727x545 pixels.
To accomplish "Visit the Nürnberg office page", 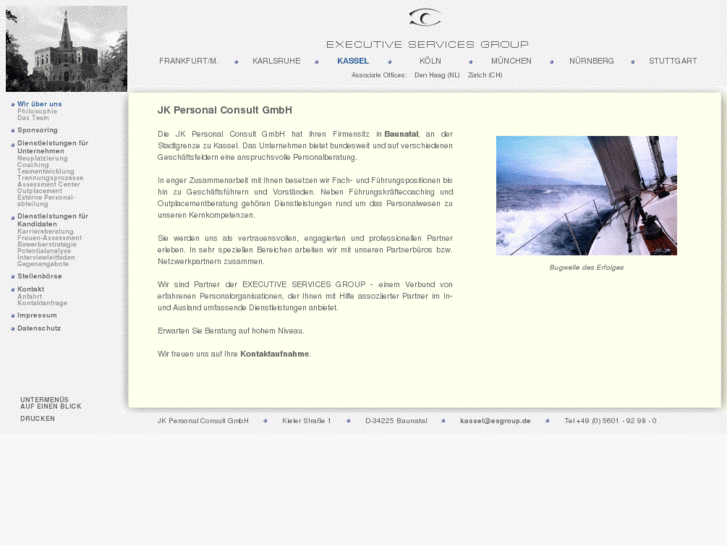I will (592, 61).
